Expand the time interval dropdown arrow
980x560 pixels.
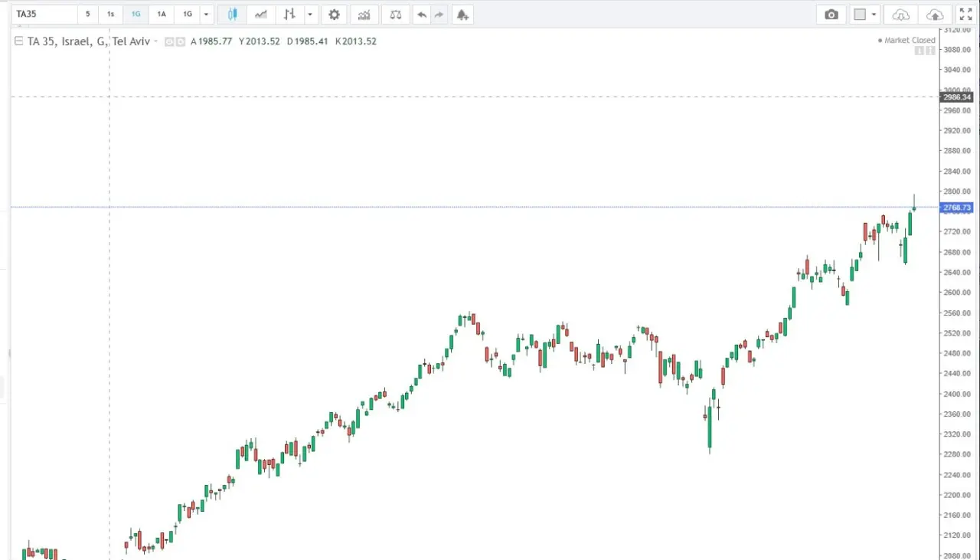click(x=206, y=15)
